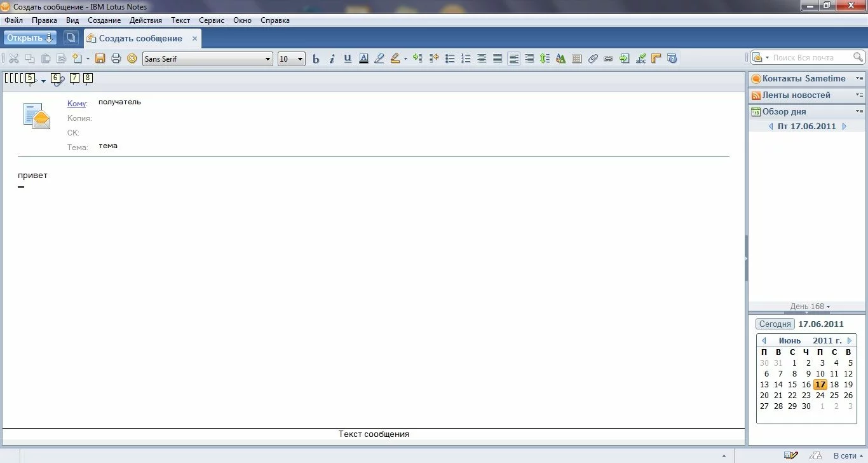Open the Sans Serif font dropdown
Screen dimensions: 868x463
click(x=268, y=59)
